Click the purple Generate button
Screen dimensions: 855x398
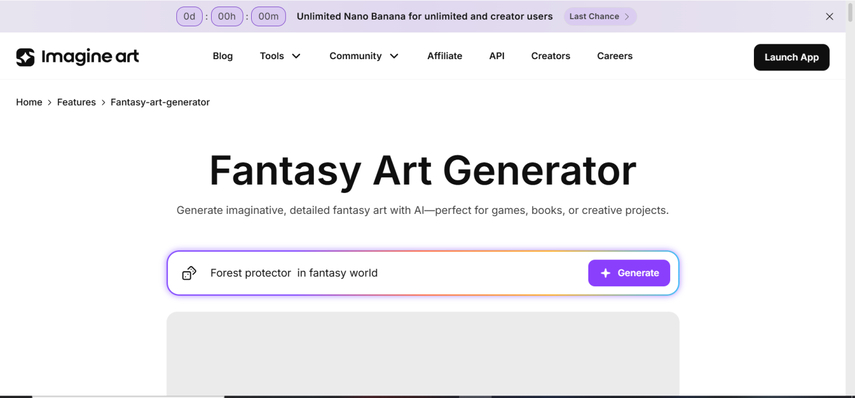pyautogui.click(x=629, y=273)
